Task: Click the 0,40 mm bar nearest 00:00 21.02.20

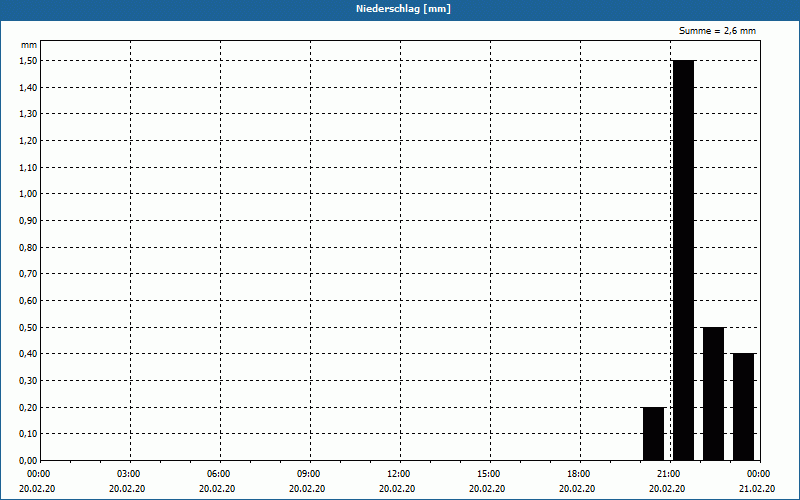Action: [743, 407]
